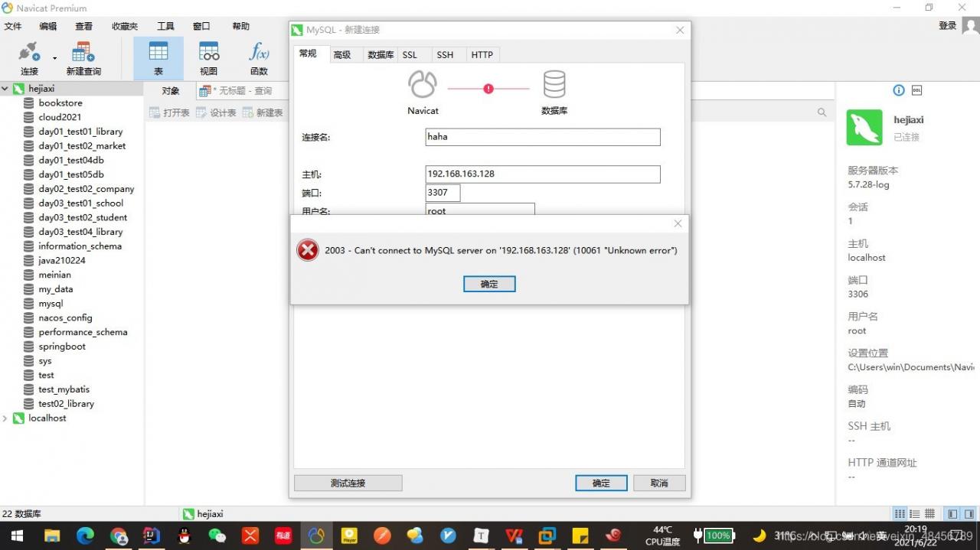Screen dimensions: 980x550
Task: Open QQ penguin icon in taskbar
Action: [184, 535]
